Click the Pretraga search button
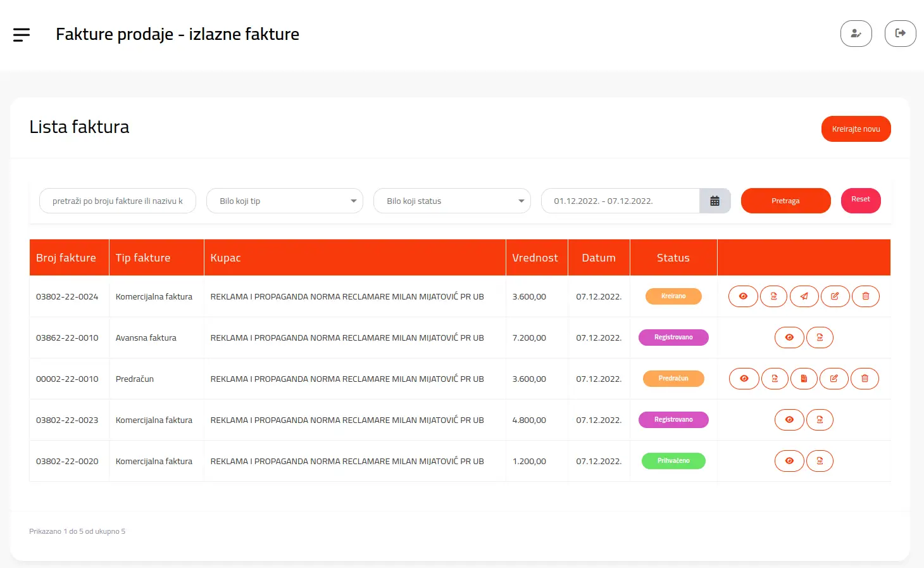The image size is (924, 568). [x=785, y=201]
